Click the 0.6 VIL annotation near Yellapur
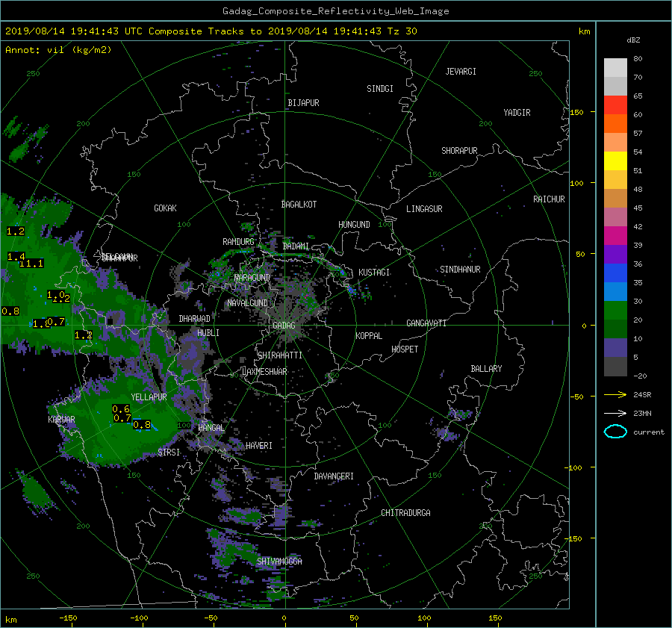The height and width of the screenshot is (628, 672). [121, 409]
